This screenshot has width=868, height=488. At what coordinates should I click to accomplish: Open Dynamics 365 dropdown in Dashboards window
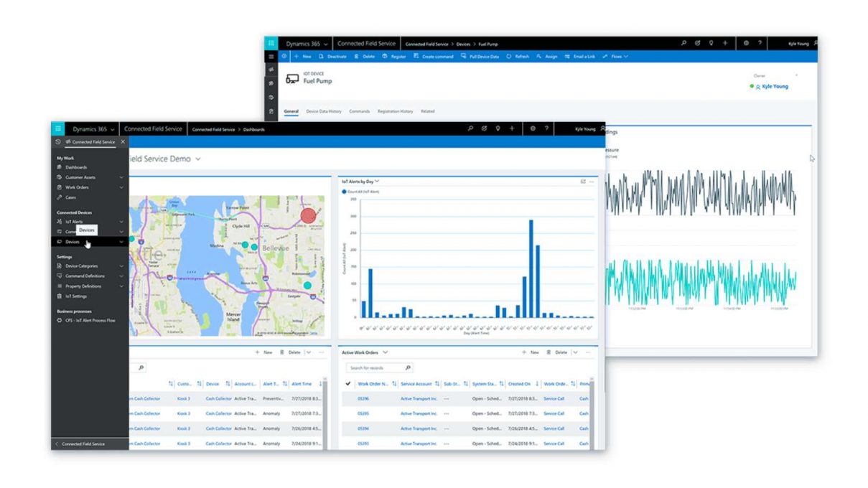[x=93, y=129]
